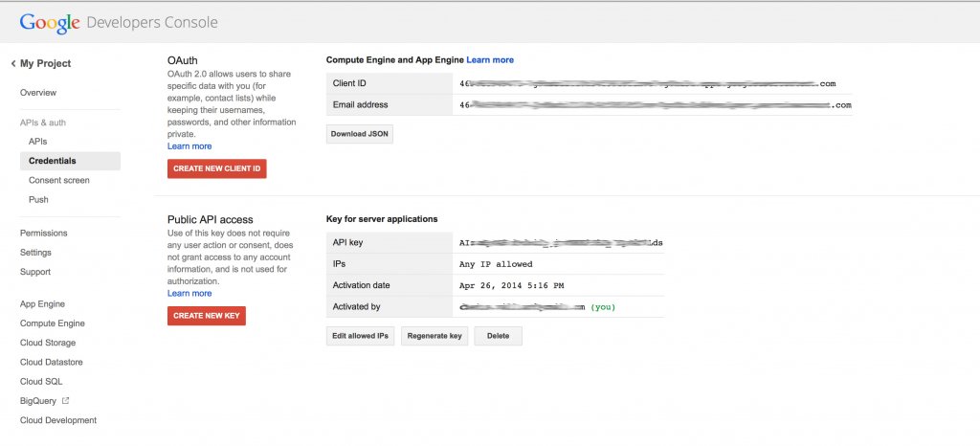The height and width of the screenshot is (446, 980).
Task: Click the back chevron beside My Project
Action: point(13,64)
